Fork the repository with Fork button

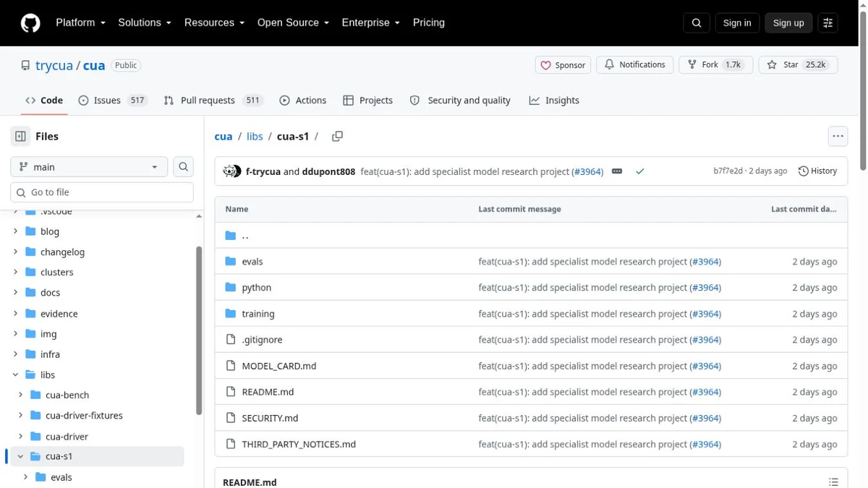715,65
